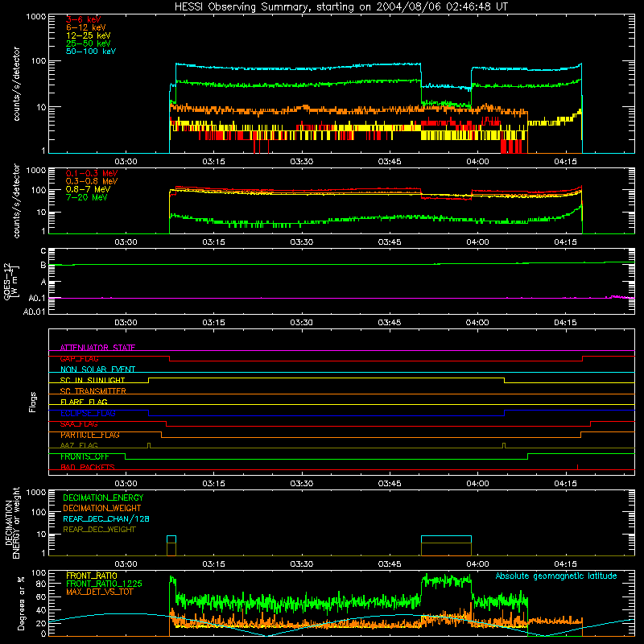Select the GAP_FLAG label

click(79, 358)
